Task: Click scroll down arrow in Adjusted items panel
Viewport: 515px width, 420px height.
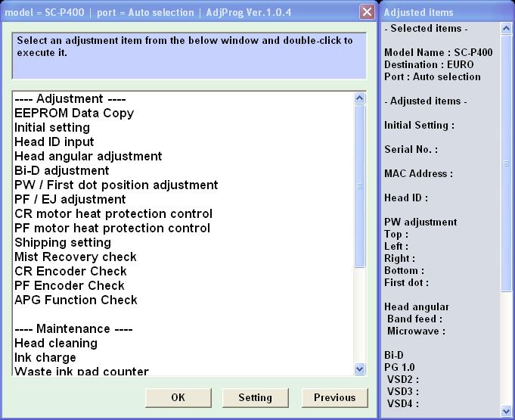Action: [507, 411]
